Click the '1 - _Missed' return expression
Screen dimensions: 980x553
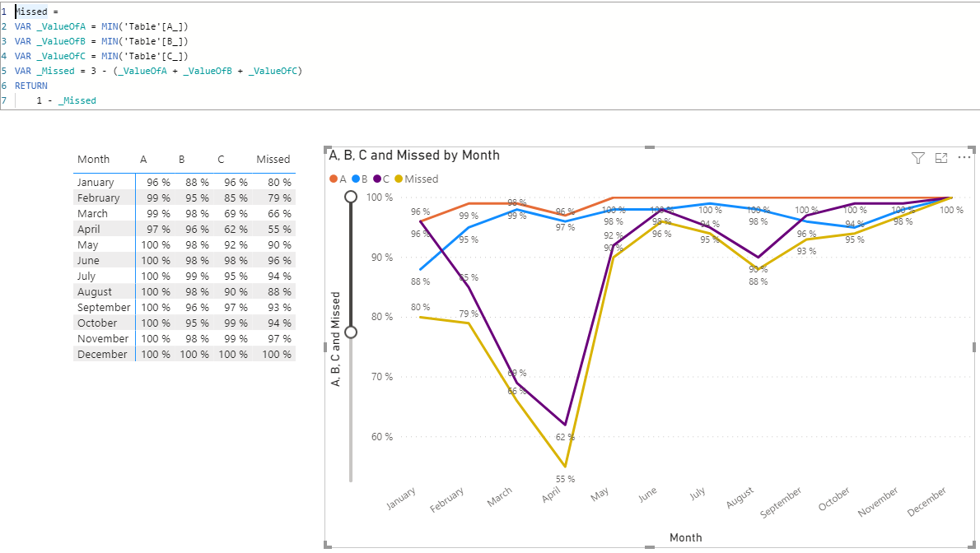tap(66, 100)
